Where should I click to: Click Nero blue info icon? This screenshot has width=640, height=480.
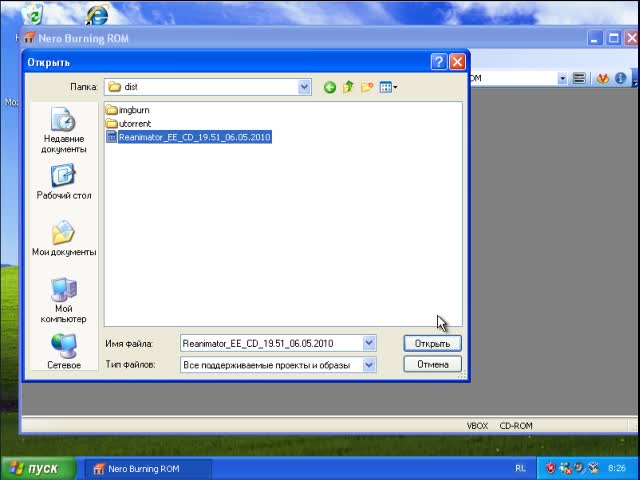click(620, 78)
